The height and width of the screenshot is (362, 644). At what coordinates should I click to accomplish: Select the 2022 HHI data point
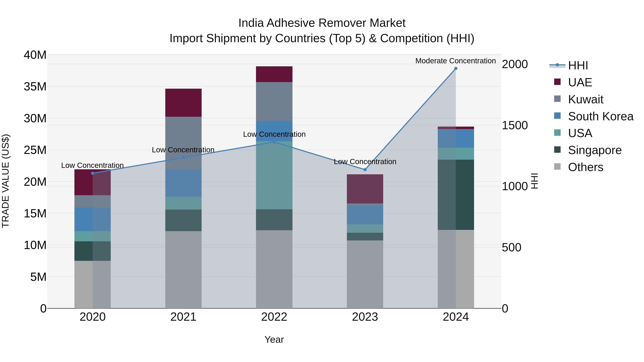274,142
